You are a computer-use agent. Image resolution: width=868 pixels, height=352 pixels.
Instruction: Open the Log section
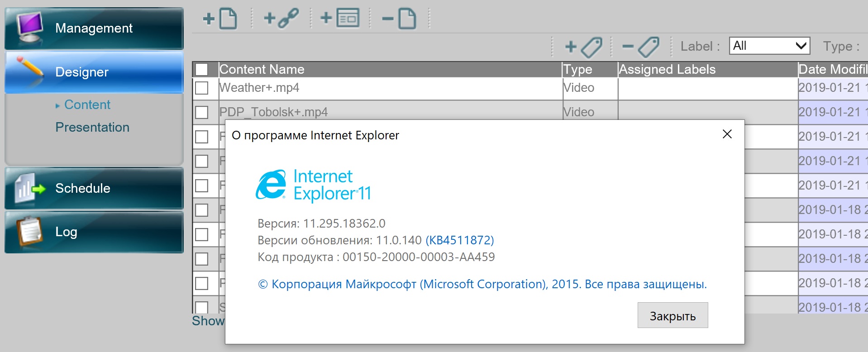[x=94, y=232]
